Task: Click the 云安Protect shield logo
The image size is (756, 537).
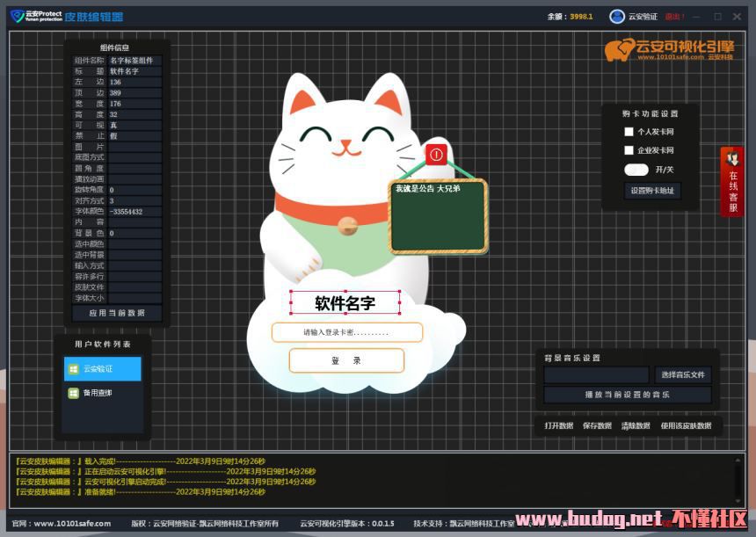Action: coord(18,17)
